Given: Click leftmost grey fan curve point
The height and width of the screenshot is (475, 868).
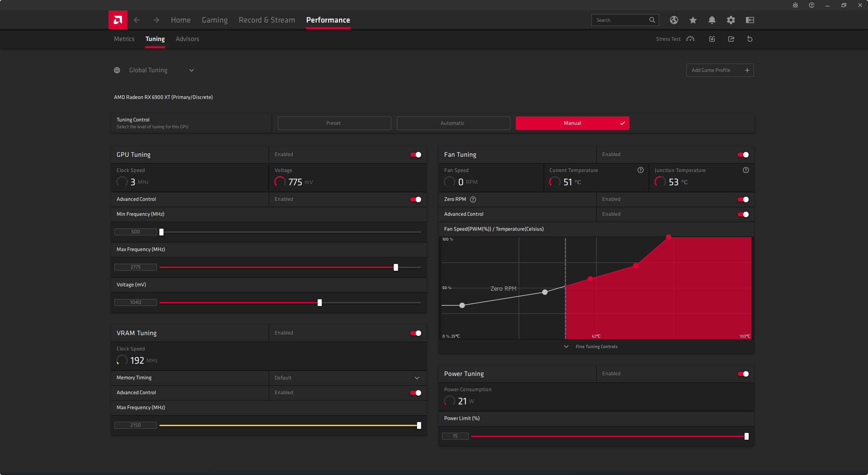Looking at the screenshot, I should pyautogui.click(x=462, y=305).
